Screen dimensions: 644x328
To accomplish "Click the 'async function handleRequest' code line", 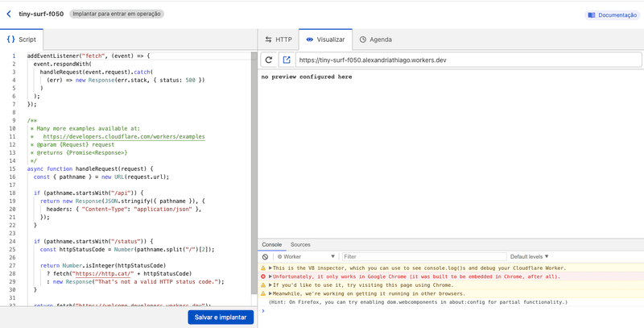I will pos(90,168).
